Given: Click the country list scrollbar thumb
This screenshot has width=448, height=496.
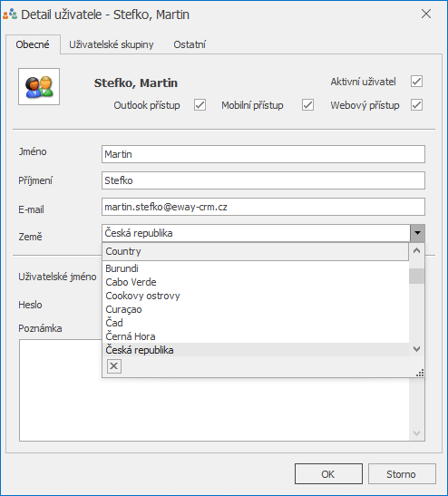Looking at the screenshot, I should tap(416, 277).
